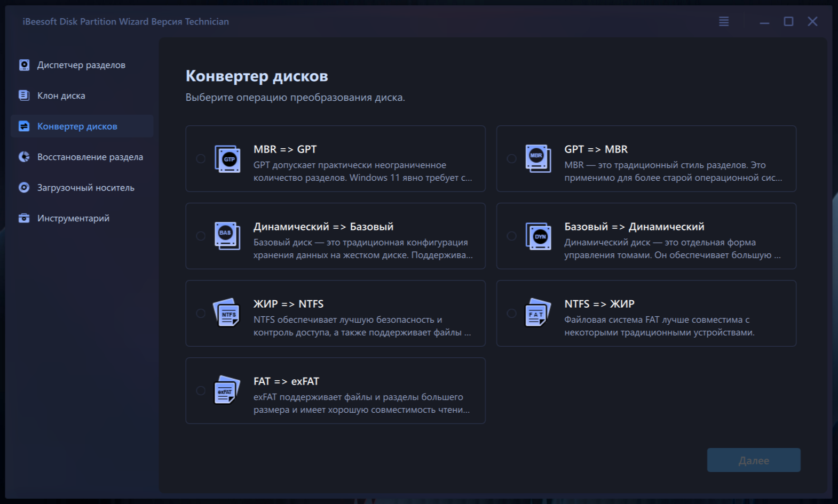Click the Клон диска sidebar icon

tap(24, 95)
